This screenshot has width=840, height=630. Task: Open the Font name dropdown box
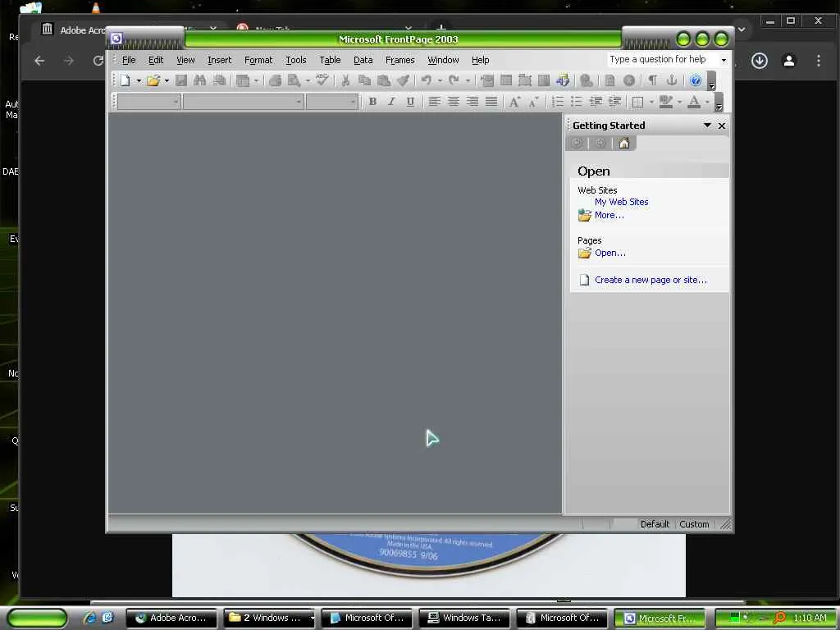(243, 102)
